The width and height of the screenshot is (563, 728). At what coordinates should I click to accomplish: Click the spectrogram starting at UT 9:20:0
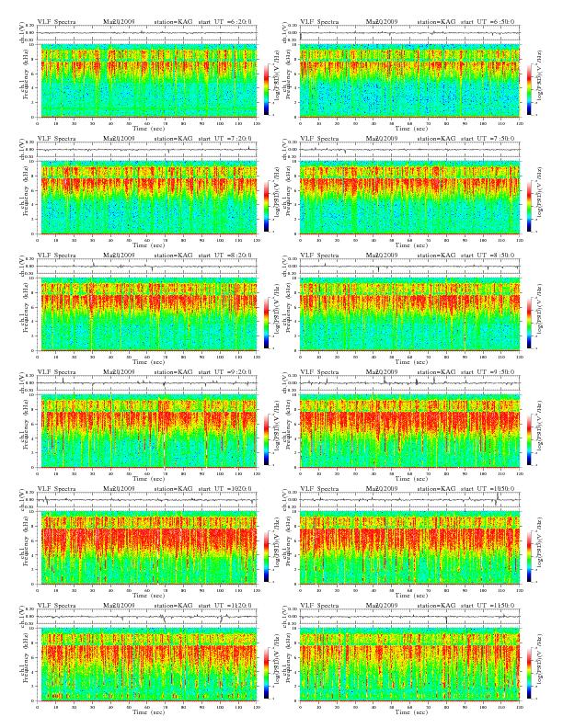(x=147, y=431)
